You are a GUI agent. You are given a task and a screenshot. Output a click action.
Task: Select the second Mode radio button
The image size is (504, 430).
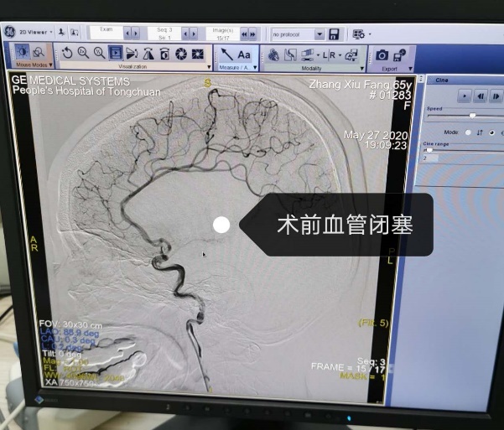pos(491,132)
